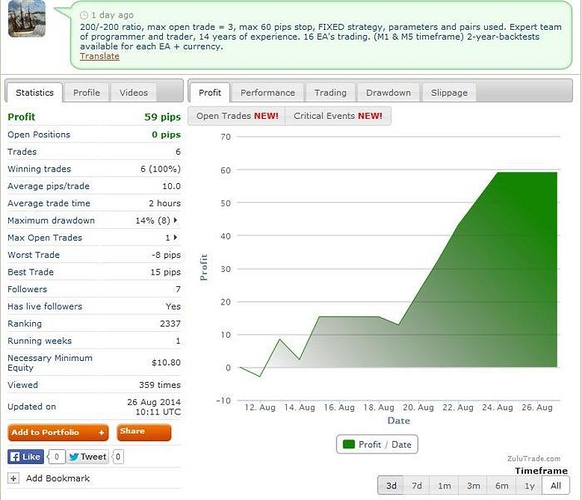
Task: Click the '$10.80' minimum equity value
Action: click(x=166, y=362)
